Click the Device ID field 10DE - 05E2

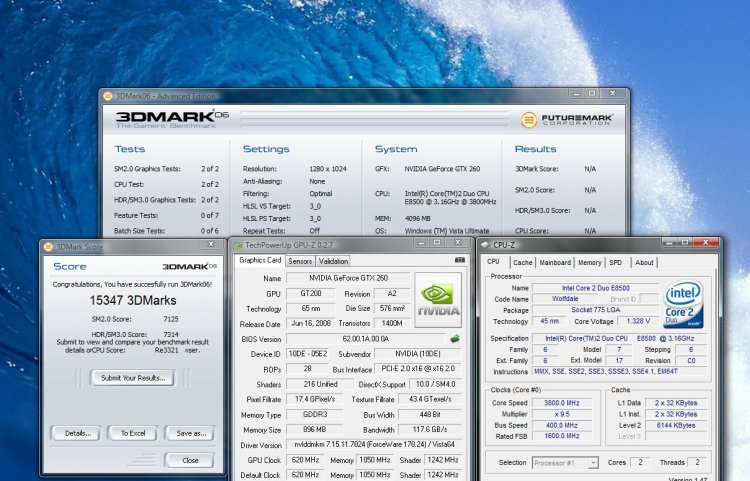308,354
